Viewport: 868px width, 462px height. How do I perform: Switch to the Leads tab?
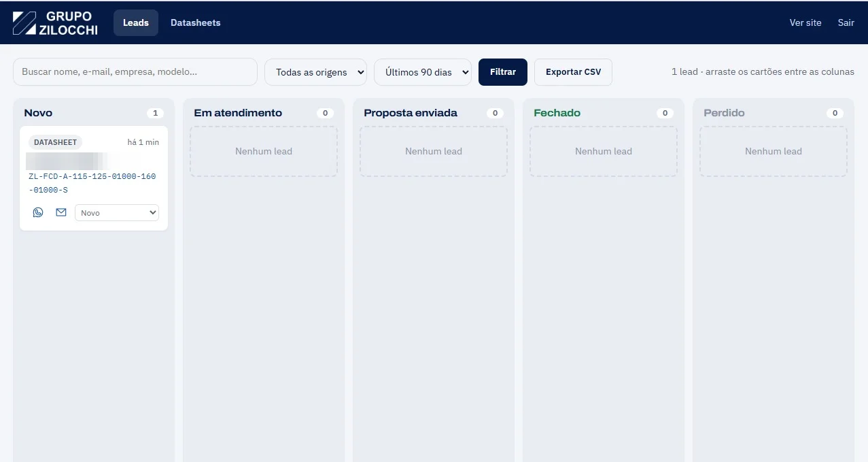point(136,22)
